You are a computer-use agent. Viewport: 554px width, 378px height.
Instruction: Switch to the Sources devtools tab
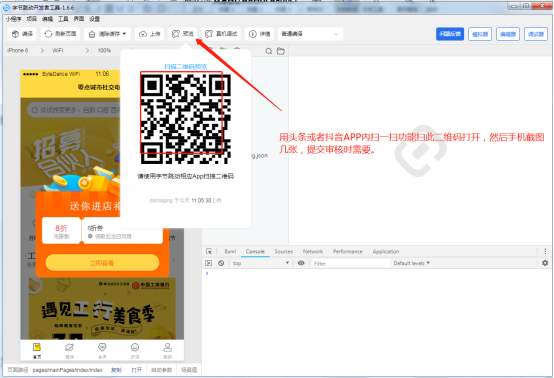[x=284, y=251]
